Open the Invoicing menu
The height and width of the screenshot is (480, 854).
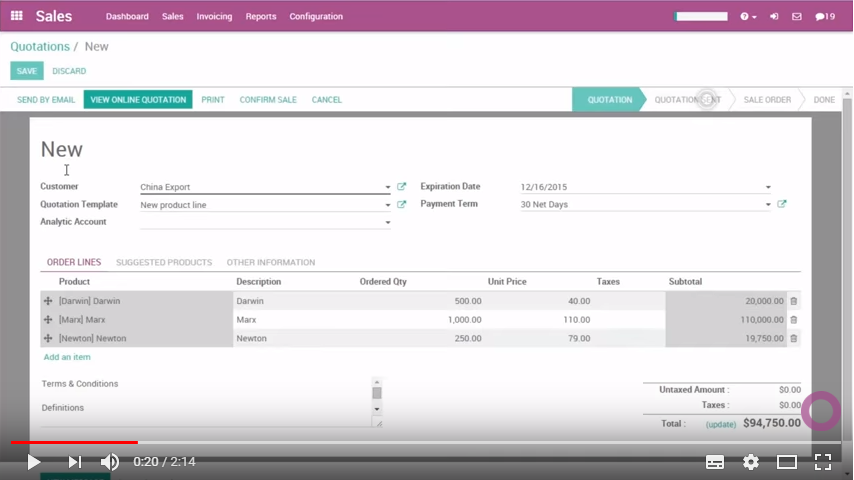[x=214, y=17]
